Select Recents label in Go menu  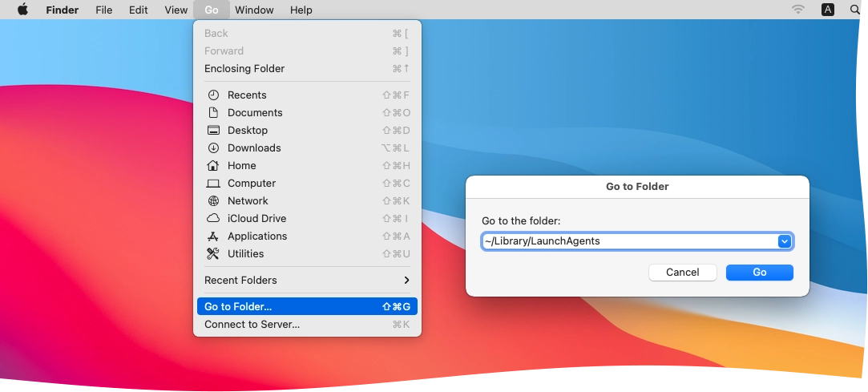point(247,95)
